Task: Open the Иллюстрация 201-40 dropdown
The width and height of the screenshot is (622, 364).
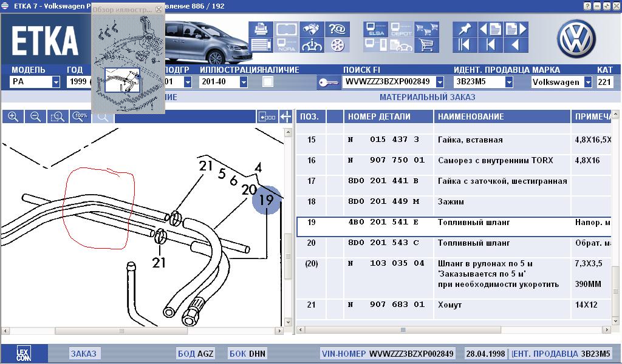Action: (244, 82)
